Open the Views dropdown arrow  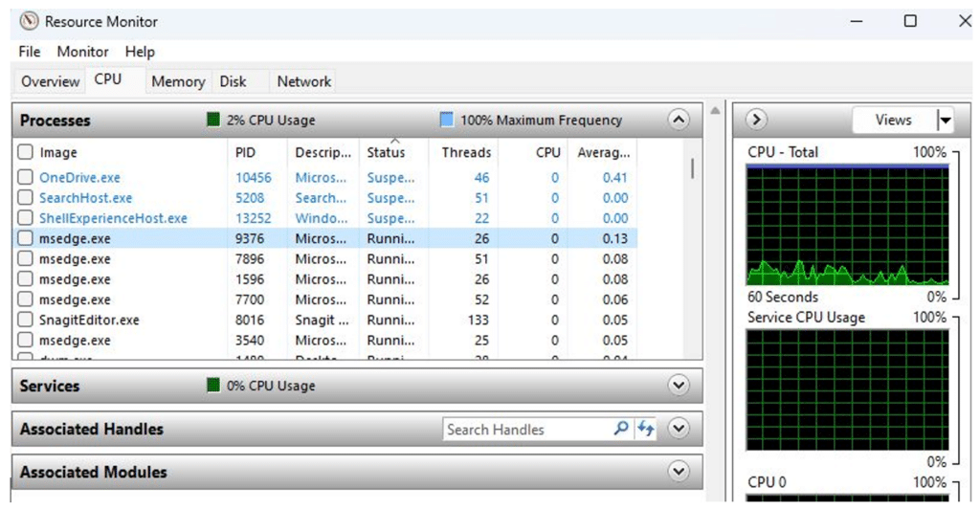click(946, 121)
